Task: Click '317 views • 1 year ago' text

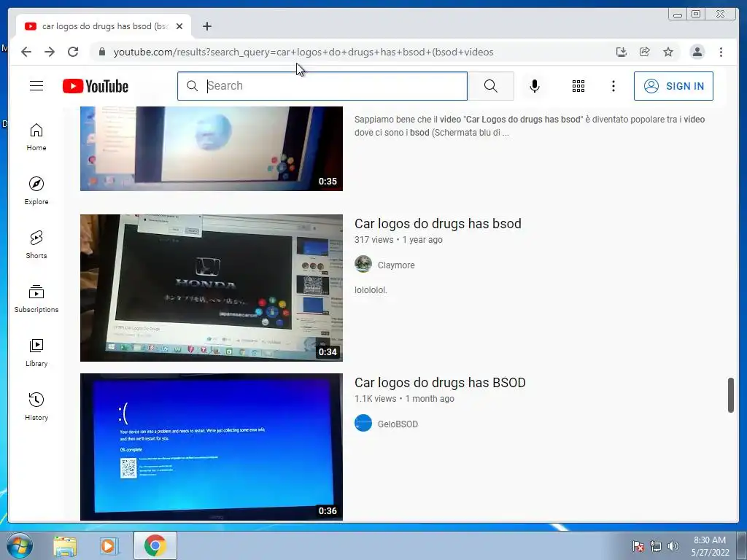Action: click(398, 239)
